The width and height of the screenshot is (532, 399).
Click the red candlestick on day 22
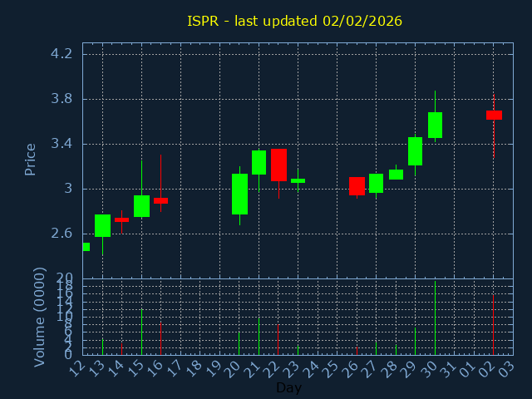278,165
